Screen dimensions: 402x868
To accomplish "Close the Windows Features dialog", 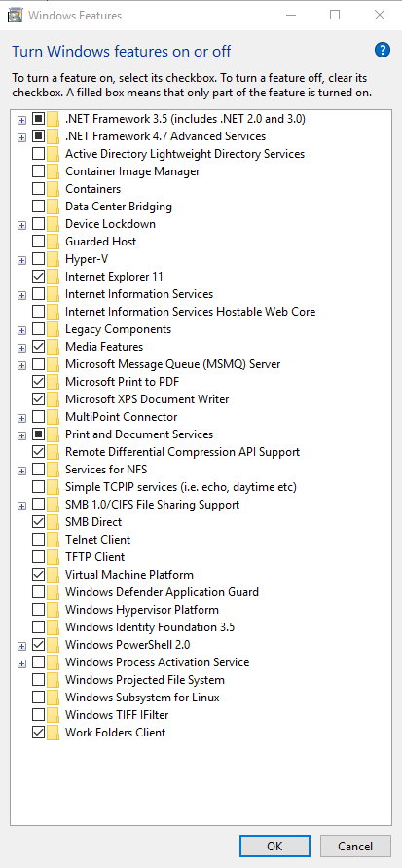I will (x=380, y=15).
